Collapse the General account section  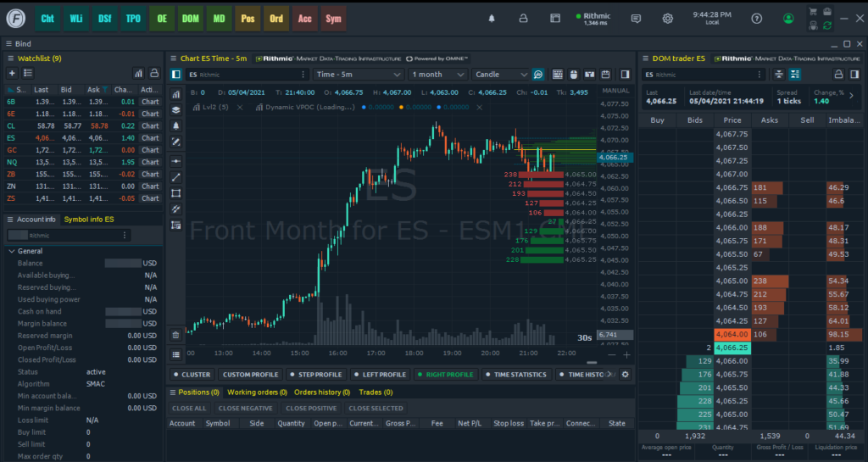pyautogui.click(x=10, y=252)
